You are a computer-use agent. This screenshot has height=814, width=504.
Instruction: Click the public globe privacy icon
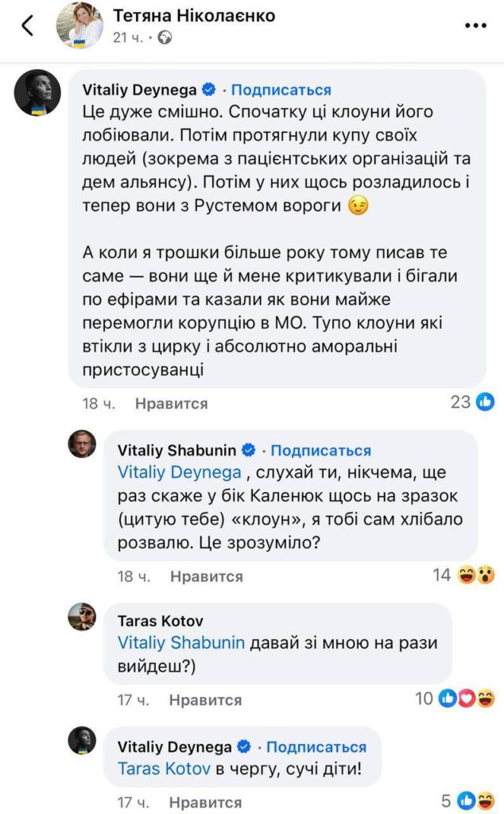click(x=165, y=37)
